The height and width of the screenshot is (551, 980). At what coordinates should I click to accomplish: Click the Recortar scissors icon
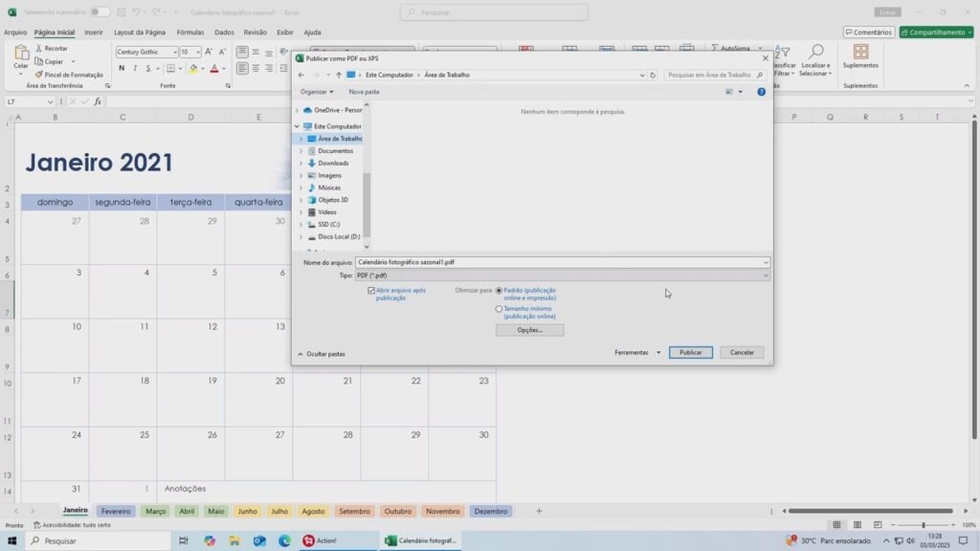click(39, 48)
